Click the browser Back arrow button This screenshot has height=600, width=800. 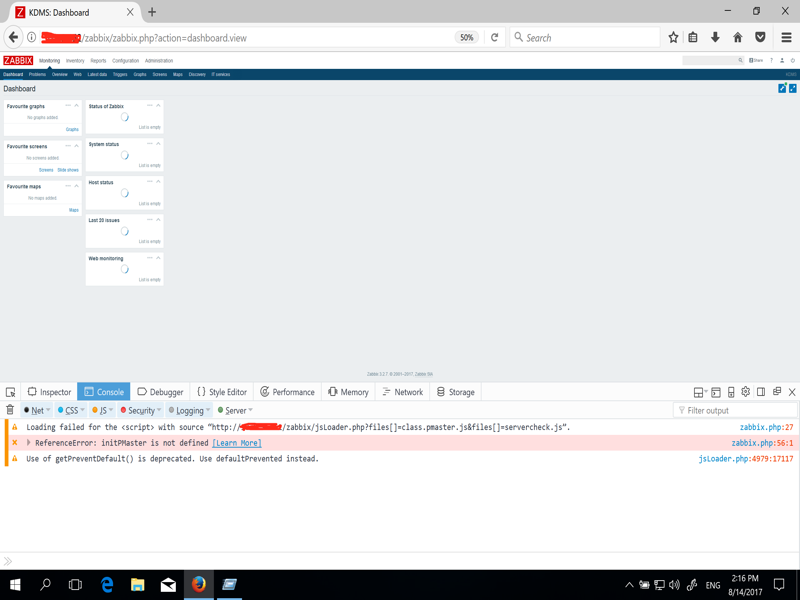13,37
